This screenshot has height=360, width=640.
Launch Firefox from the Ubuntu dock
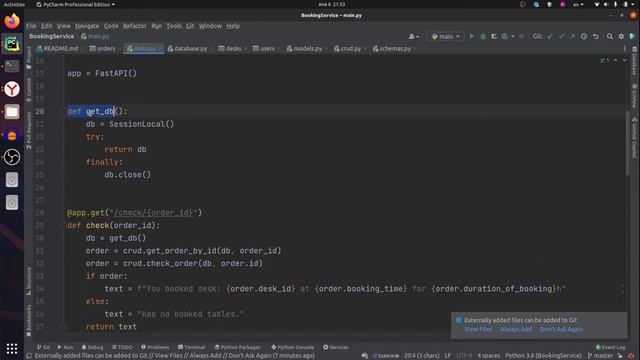pos(12,21)
